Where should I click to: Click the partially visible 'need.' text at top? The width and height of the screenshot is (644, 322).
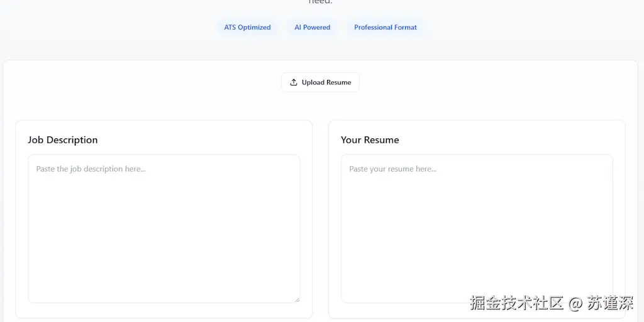tap(320, 2)
